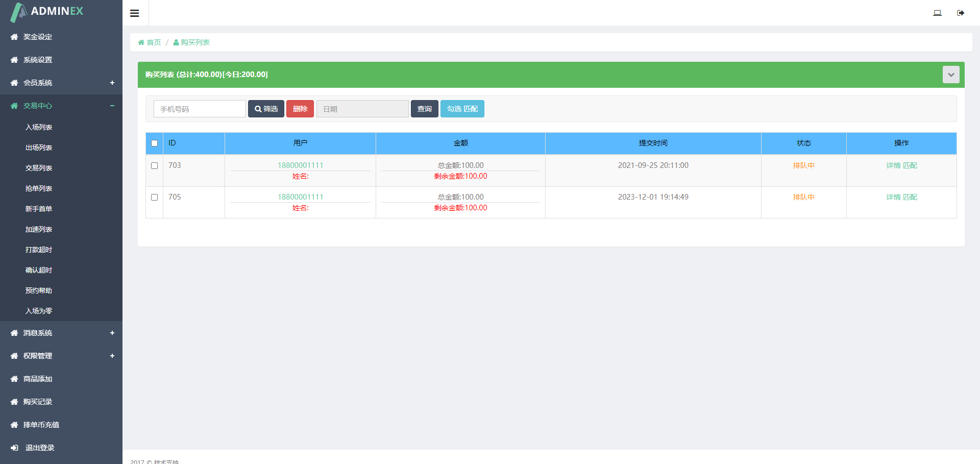
Task: Expand 会员系统 with plus sign
Action: tap(112, 83)
